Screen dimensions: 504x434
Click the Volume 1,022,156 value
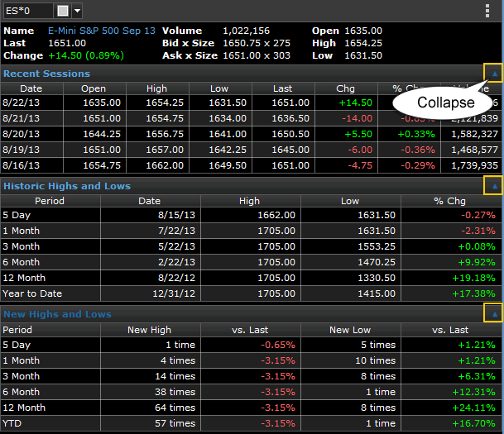[247, 31]
